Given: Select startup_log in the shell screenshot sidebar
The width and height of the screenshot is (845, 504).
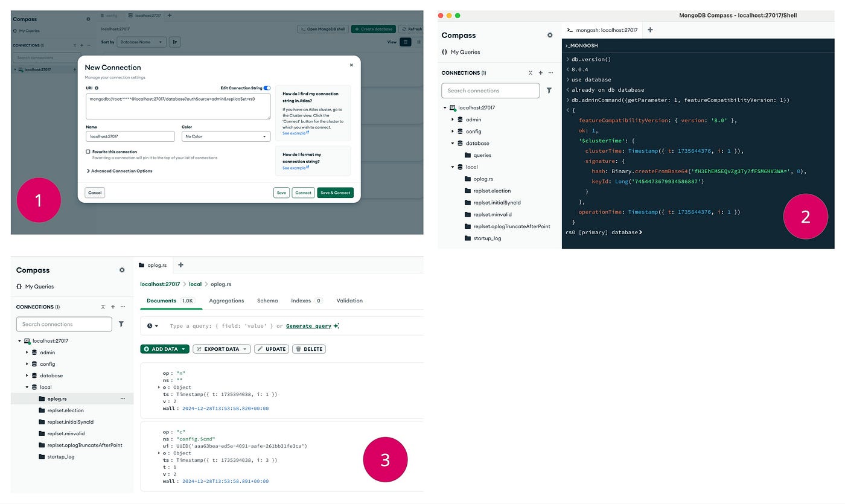Looking at the screenshot, I should point(487,238).
